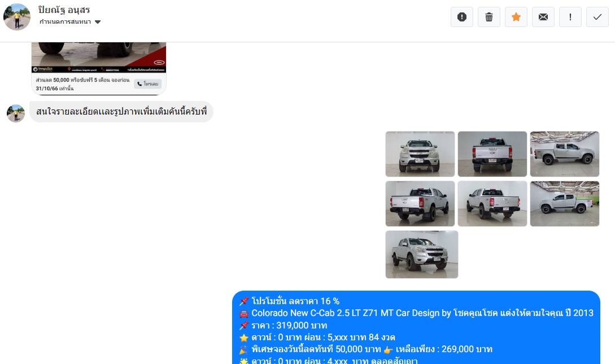Screen dimensions: 615x364
Task: Flag conversation with the exclamation mark icon
Action: [x=570, y=17]
